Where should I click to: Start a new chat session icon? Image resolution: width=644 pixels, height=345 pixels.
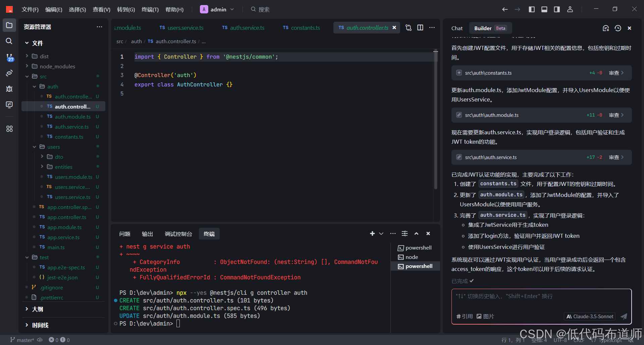tap(606, 28)
